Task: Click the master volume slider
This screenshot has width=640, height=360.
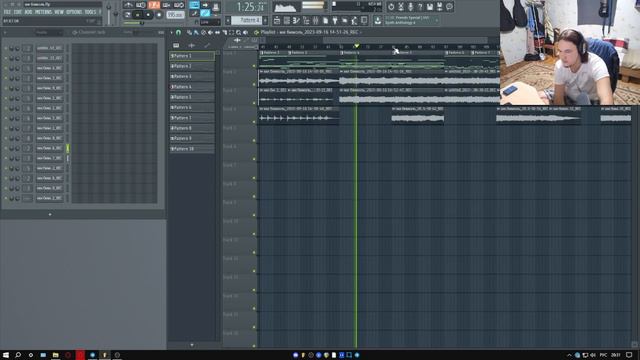Action: point(109,13)
